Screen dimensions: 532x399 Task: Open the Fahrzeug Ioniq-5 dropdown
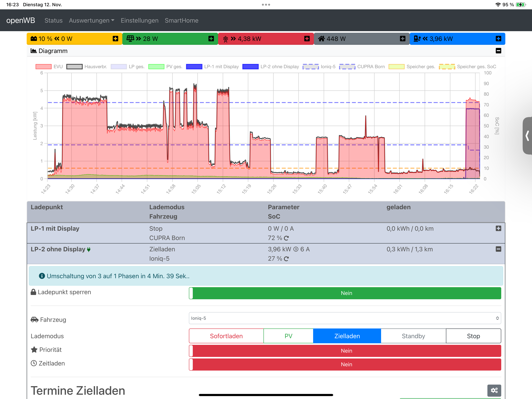(345, 318)
